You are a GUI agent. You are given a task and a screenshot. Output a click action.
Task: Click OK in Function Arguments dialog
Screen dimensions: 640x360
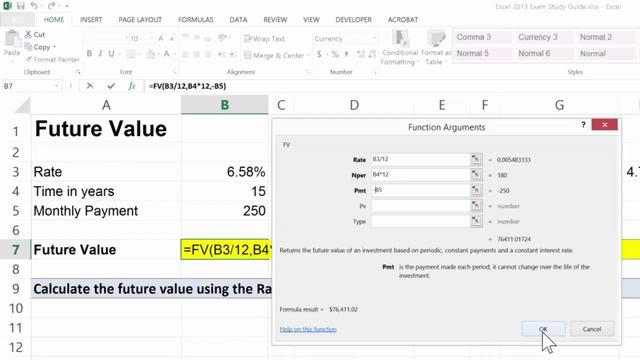click(x=543, y=329)
